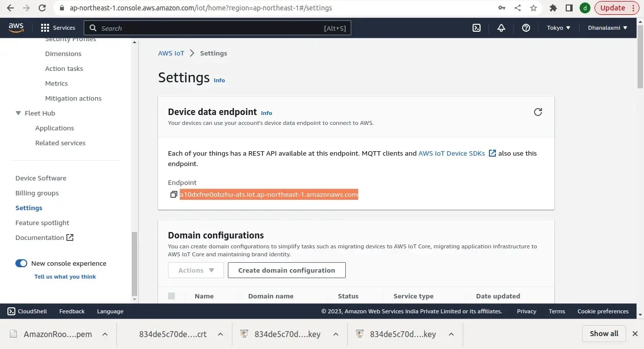Open the Services grid menu

pyautogui.click(x=58, y=28)
